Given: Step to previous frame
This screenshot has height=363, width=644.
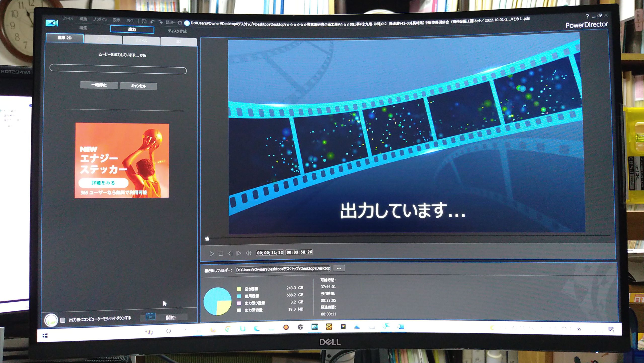Looking at the screenshot, I should pos(230,253).
